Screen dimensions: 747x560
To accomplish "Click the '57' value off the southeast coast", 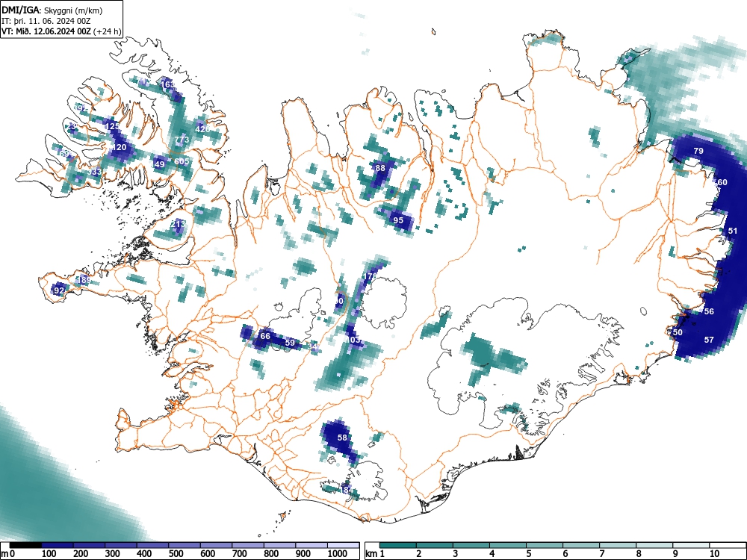I will click(x=709, y=340).
